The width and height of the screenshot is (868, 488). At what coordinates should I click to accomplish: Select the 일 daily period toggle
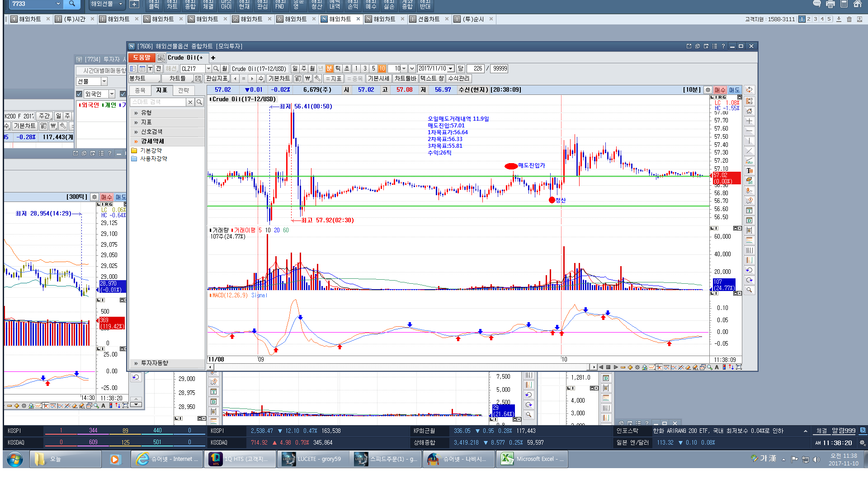[295, 69]
